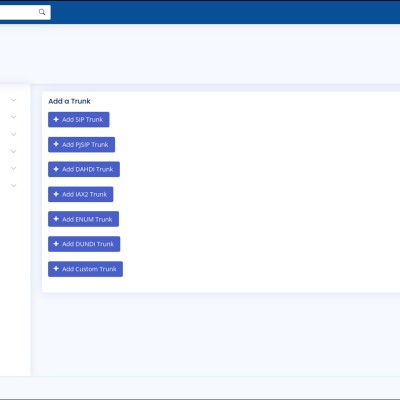Expand the fourth sidebar chevron

[x=13, y=151]
